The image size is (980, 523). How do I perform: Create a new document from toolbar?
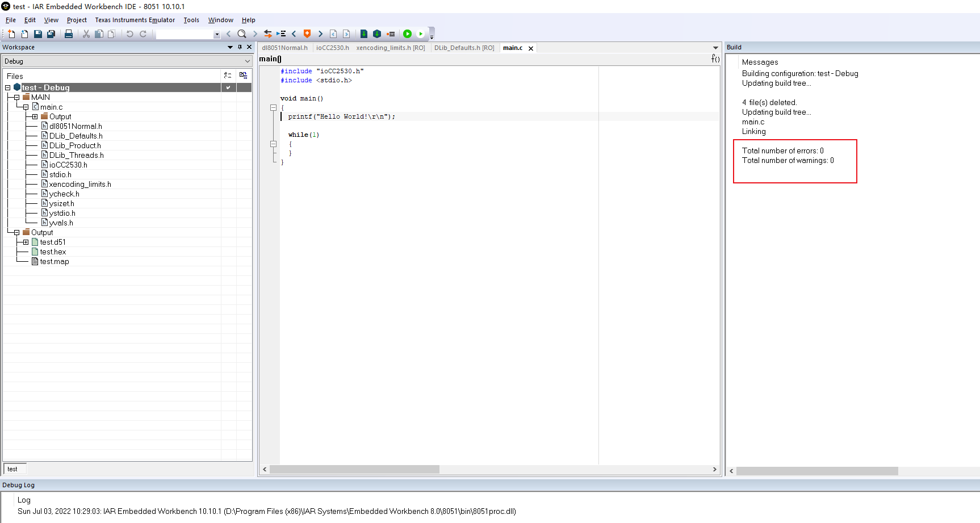tap(11, 34)
